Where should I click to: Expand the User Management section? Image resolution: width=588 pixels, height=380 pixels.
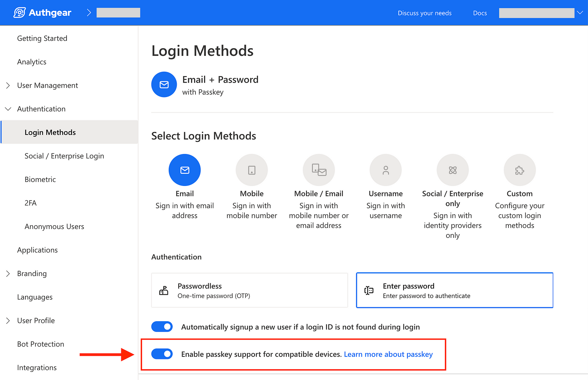pyautogui.click(x=8, y=85)
